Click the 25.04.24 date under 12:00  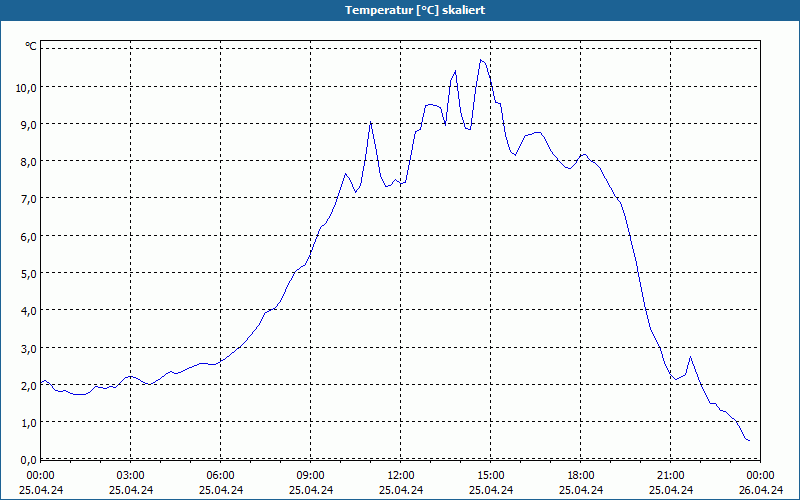coord(401,490)
